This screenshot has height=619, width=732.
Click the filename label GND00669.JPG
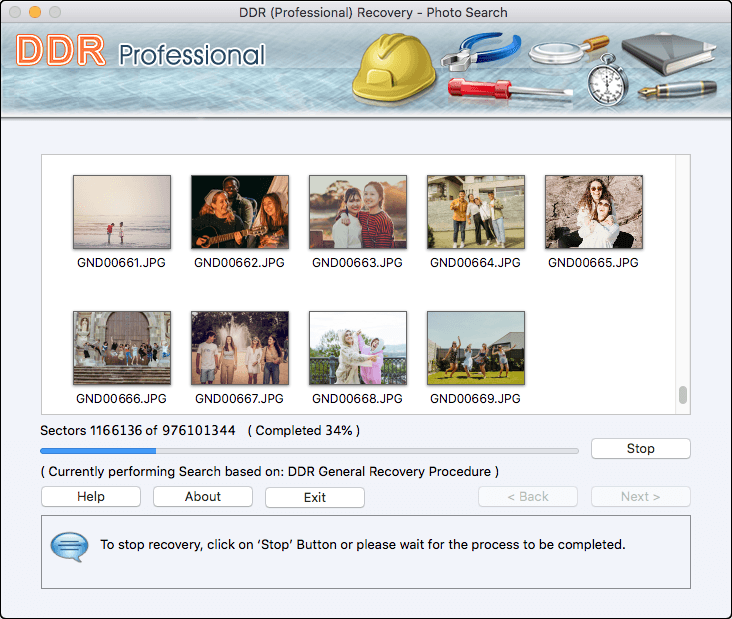coord(475,399)
